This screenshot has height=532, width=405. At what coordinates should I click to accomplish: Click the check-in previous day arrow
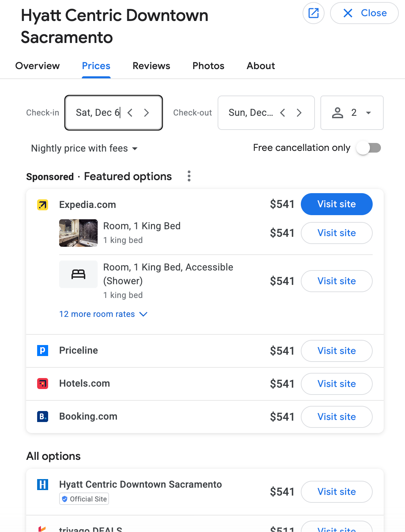click(x=130, y=113)
